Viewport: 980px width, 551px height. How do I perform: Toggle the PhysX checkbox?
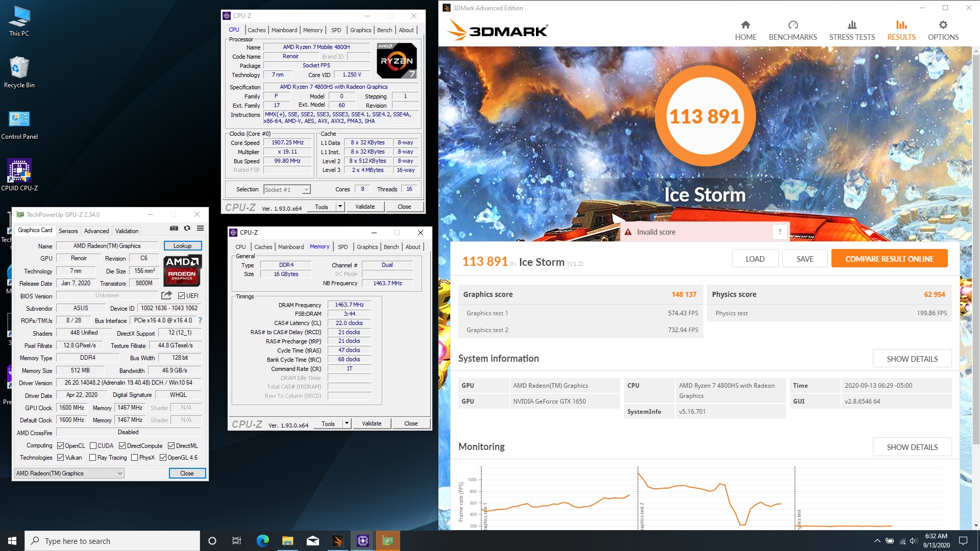pos(134,458)
